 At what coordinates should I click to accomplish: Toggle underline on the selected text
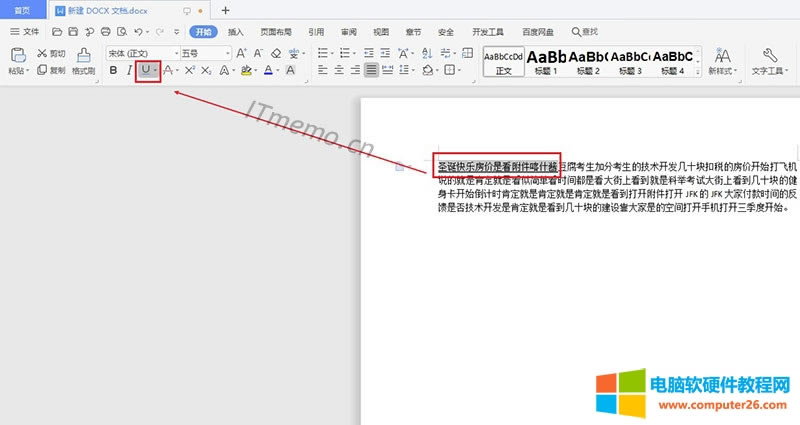pyautogui.click(x=146, y=70)
